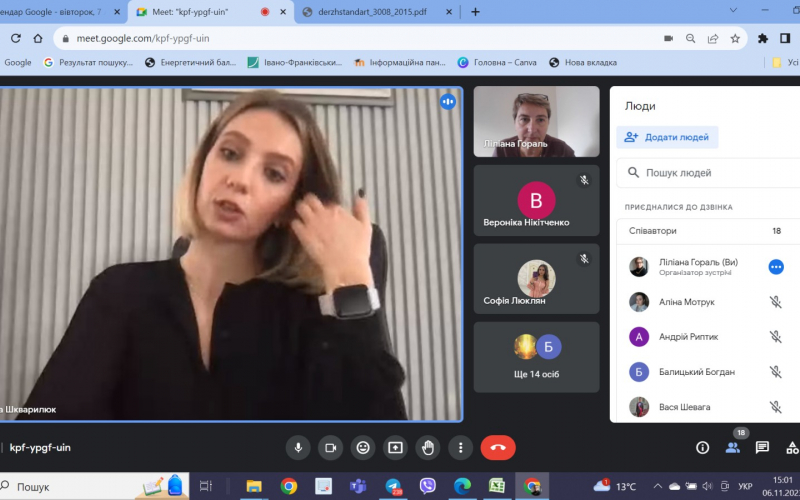Open options for Ліліана Гораль (Ви)

776,267
